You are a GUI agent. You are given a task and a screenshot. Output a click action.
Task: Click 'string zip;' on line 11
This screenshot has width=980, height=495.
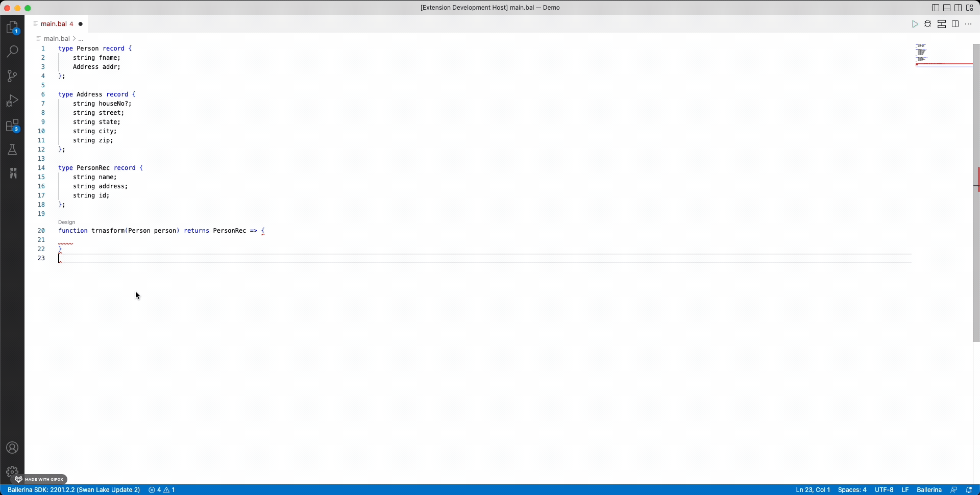[x=93, y=140]
